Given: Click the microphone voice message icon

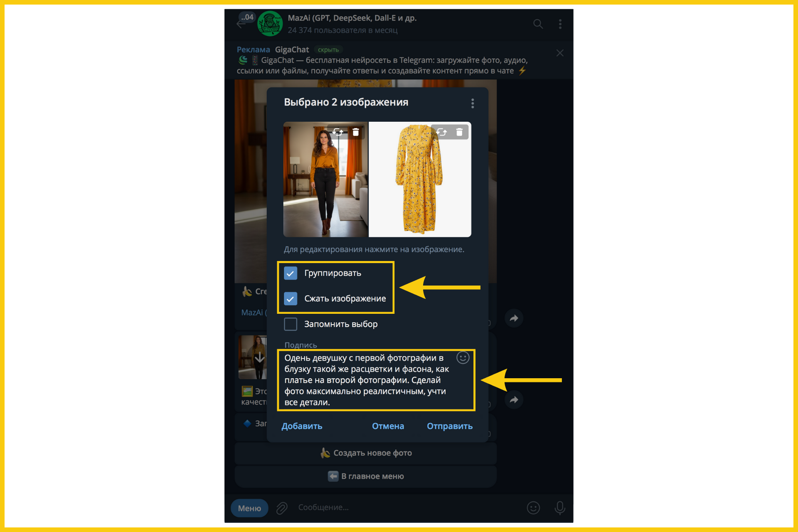Looking at the screenshot, I should (x=560, y=507).
